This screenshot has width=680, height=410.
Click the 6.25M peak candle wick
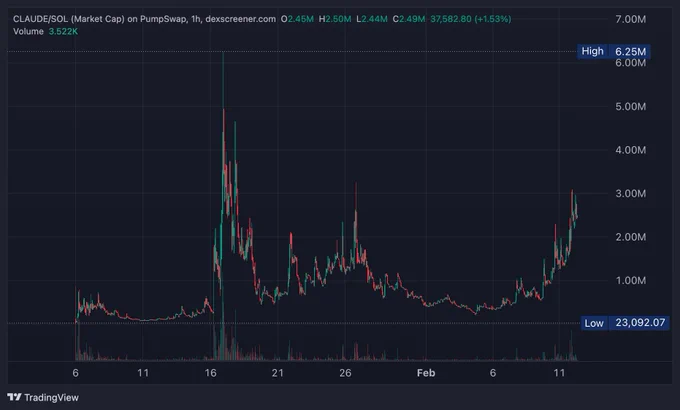[x=223, y=80]
